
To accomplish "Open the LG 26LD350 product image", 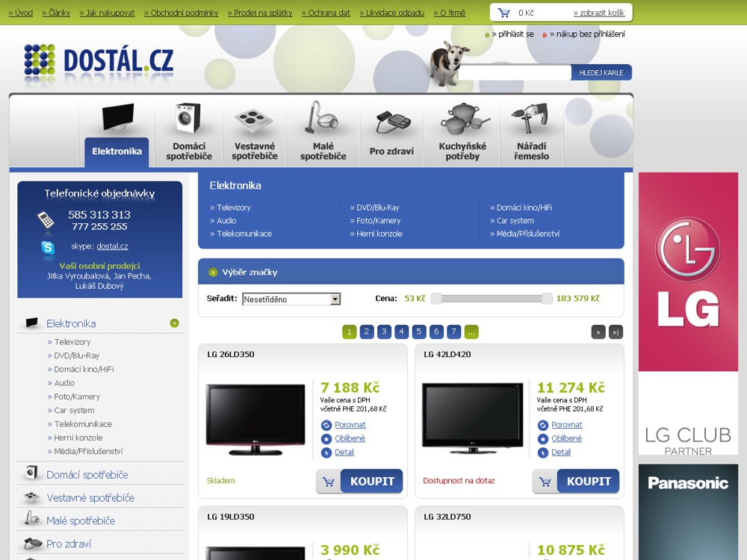I will pos(255,419).
